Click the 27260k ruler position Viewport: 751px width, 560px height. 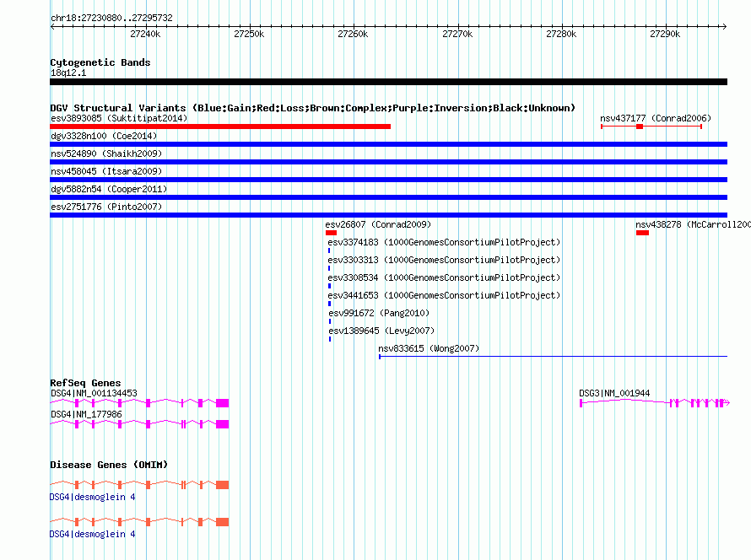pyautogui.click(x=353, y=34)
